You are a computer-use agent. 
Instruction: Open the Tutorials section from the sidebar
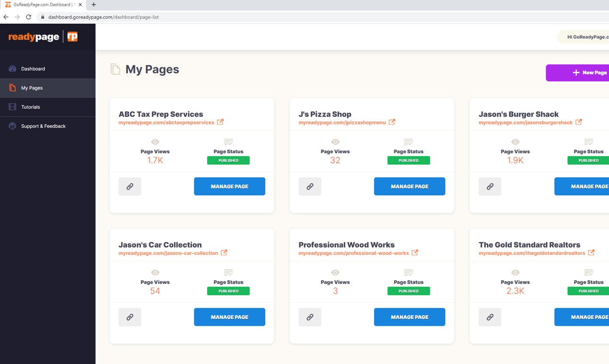coord(12,107)
